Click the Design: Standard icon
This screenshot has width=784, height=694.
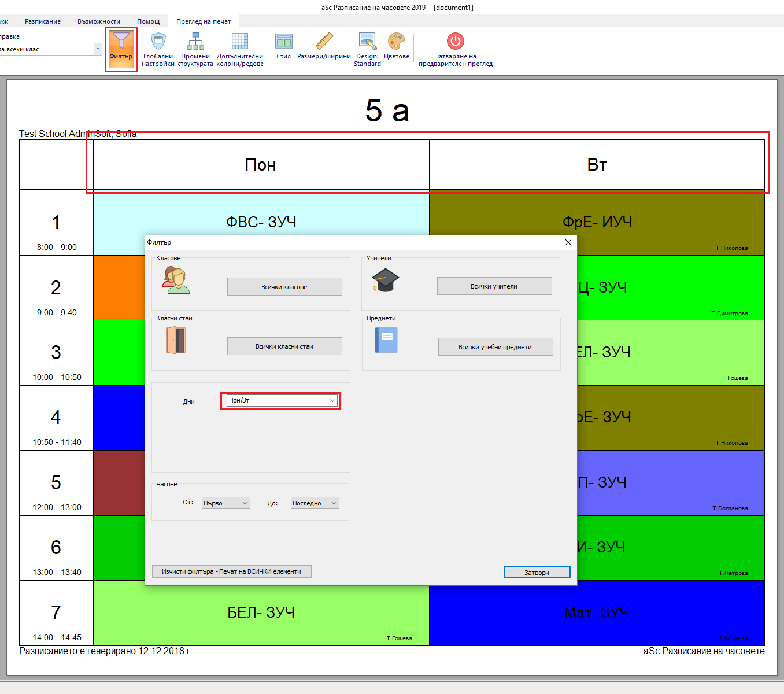(367, 42)
